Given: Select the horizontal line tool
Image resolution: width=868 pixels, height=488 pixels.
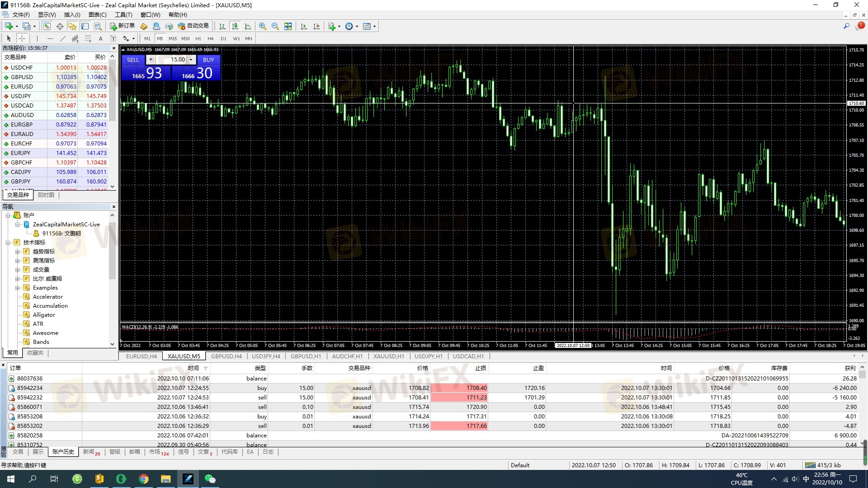Looking at the screenshot, I should point(50,38).
